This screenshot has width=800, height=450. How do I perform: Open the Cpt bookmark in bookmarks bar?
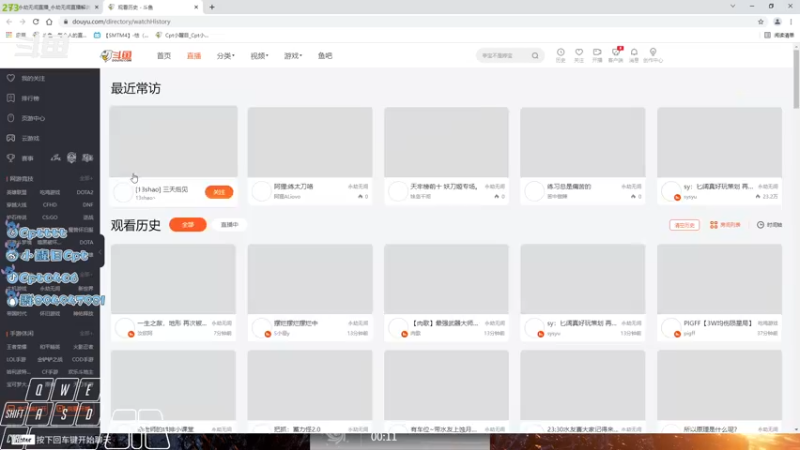pos(182,35)
